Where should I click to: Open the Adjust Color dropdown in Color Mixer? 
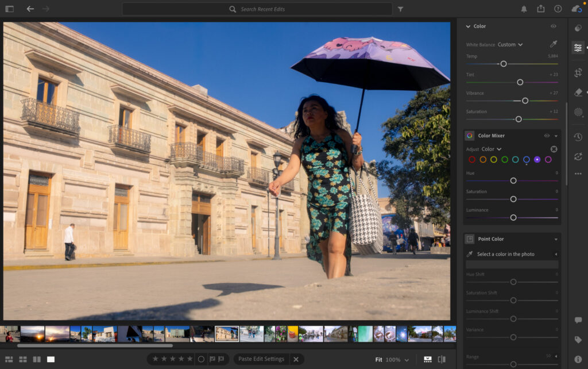(x=490, y=149)
